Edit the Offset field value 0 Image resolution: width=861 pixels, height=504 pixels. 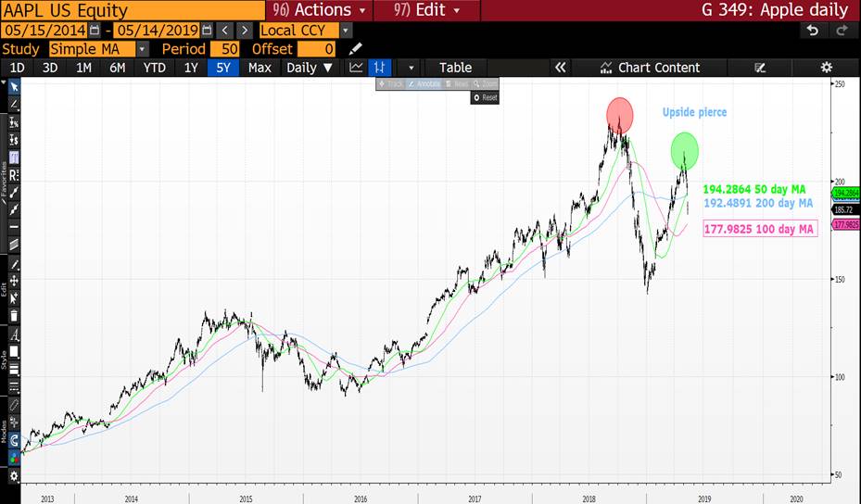pyautogui.click(x=316, y=49)
